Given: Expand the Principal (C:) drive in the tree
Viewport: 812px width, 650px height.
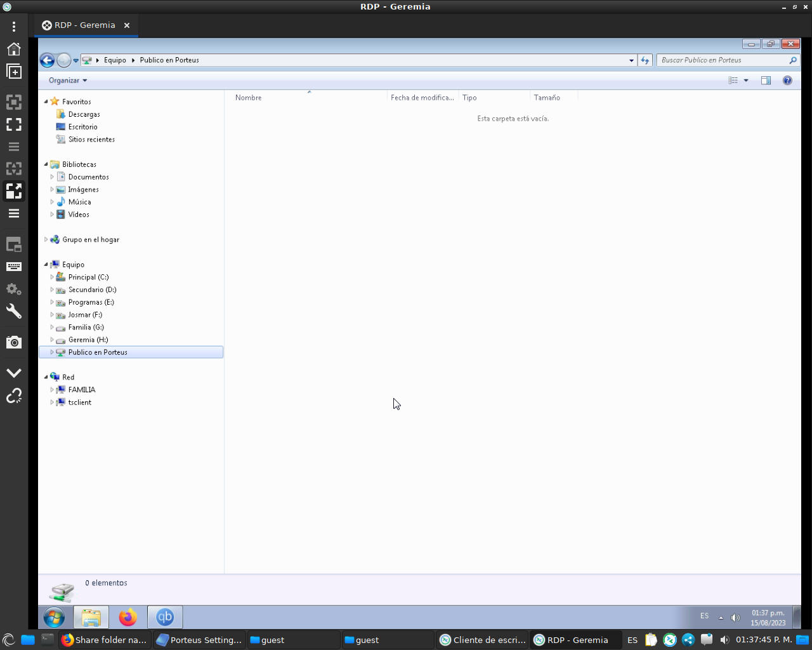Looking at the screenshot, I should click(53, 277).
